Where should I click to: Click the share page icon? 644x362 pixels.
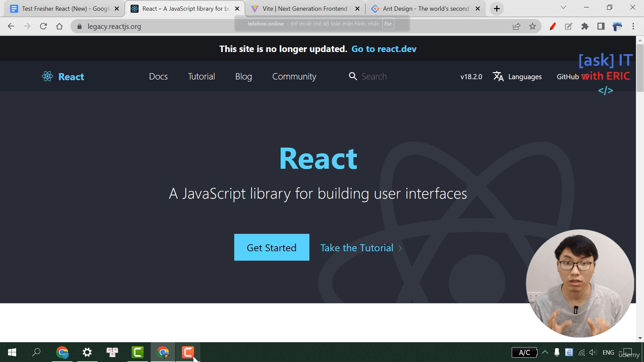click(x=516, y=26)
